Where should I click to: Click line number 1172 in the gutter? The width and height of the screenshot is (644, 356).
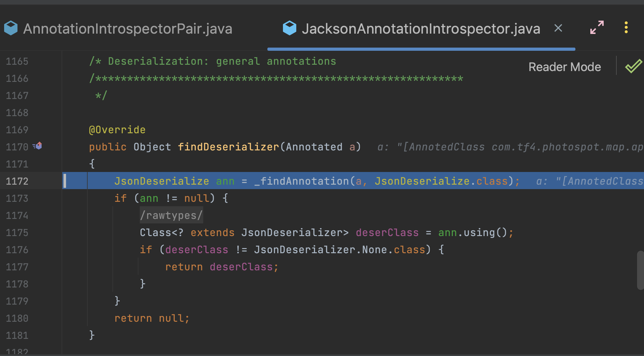pyautogui.click(x=17, y=181)
